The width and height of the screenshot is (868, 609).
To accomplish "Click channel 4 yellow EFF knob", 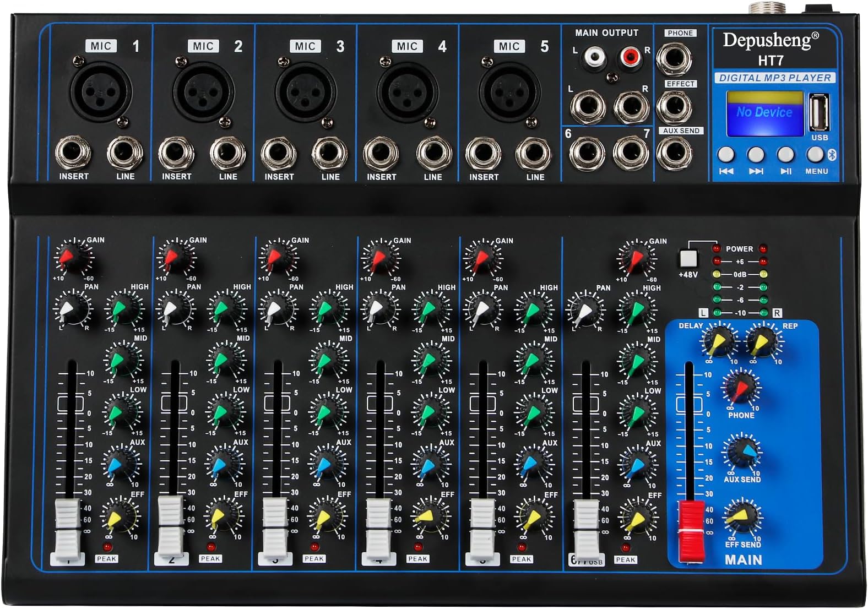I will click(x=430, y=516).
